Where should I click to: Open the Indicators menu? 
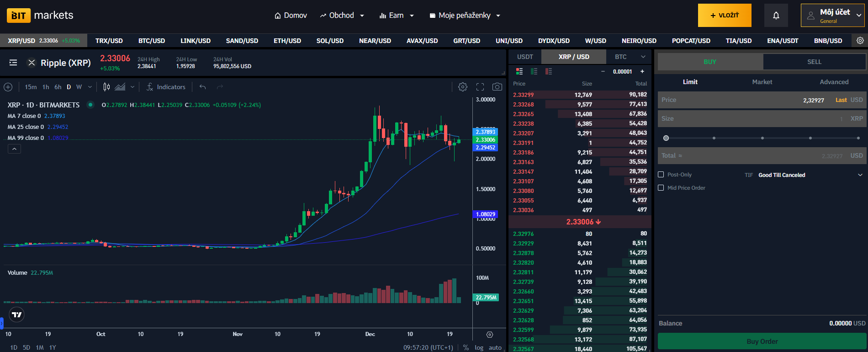[x=166, y=87]
